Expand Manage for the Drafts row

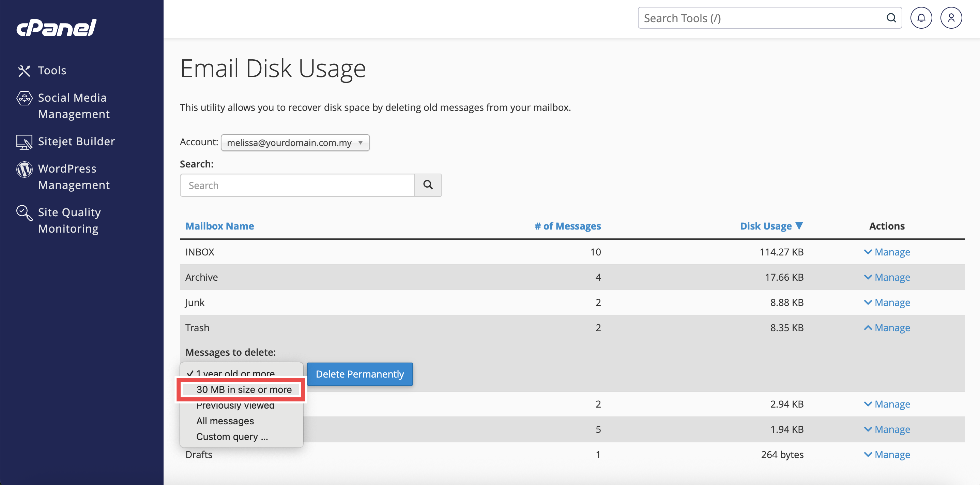887,455
